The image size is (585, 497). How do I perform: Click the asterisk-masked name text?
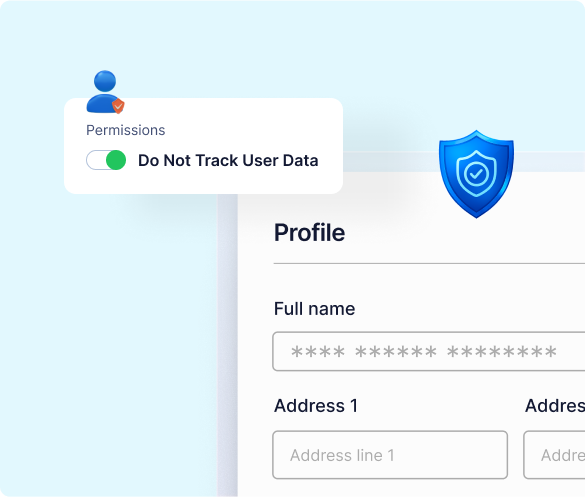click(x=424, y=351)
